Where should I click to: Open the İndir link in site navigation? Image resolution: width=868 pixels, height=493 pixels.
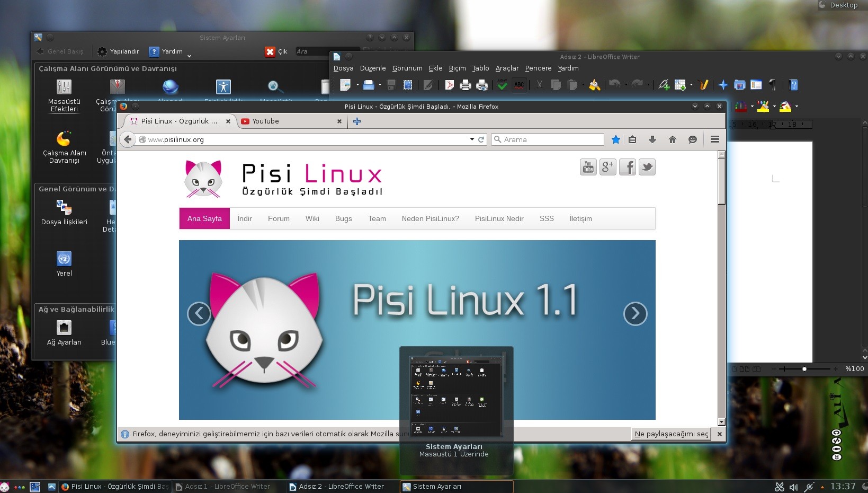click(245, 218)
